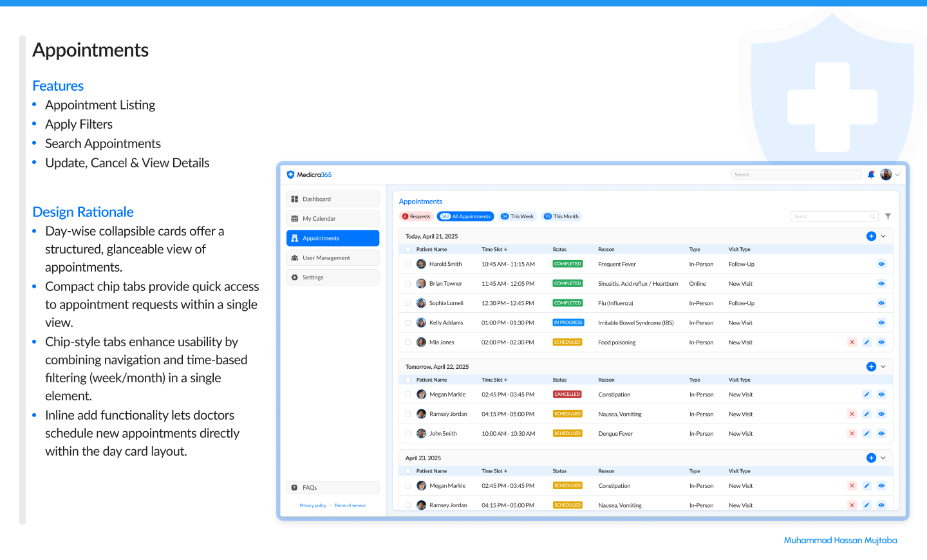View Kelly Addams's appointment details via eye icon

(881, 322)
